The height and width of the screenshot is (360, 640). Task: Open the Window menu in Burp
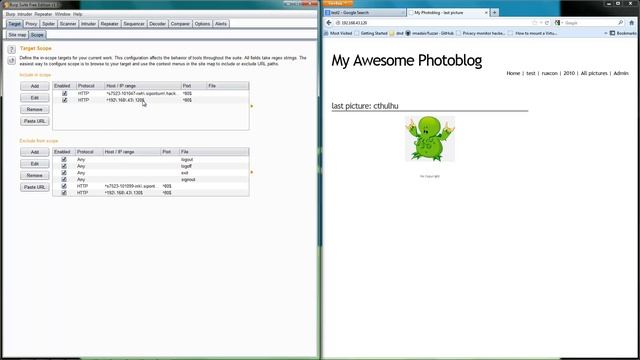point(62,14)
